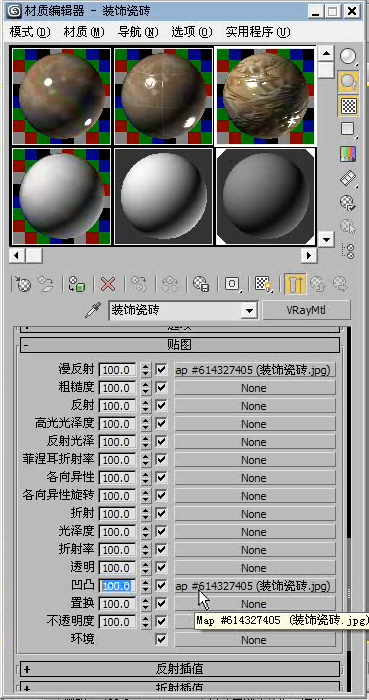Open the 装饰瓷砖 material name dropdown
Image resolution: width=369 pixels, height=700 pixels.
249,310
